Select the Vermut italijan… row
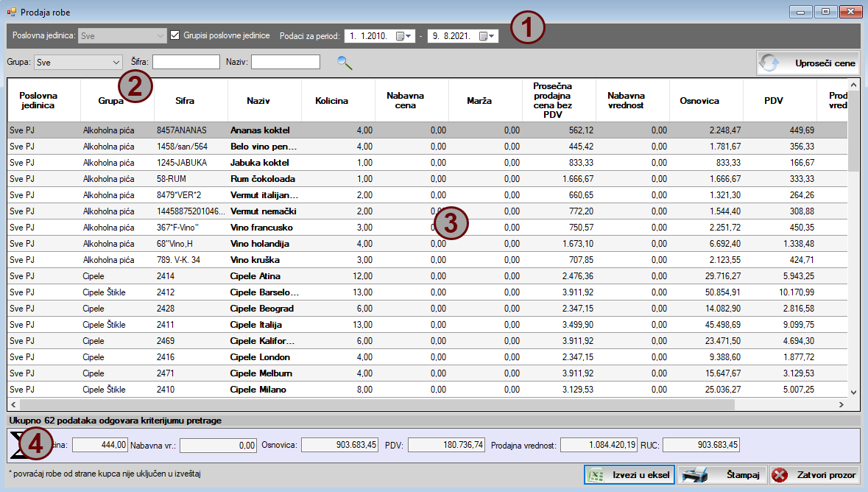This screenshot has width=868, height=492. tap(427, 195)
